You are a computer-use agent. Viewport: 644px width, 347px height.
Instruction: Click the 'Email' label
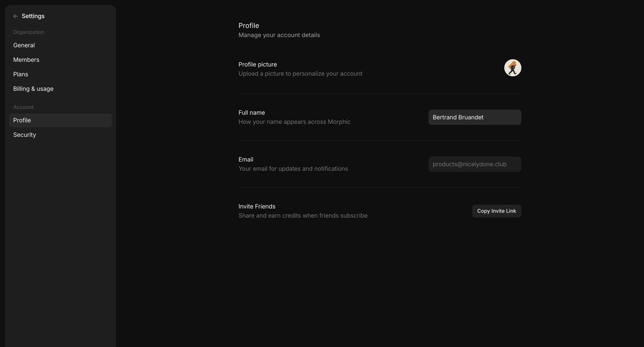click(246, 159)
